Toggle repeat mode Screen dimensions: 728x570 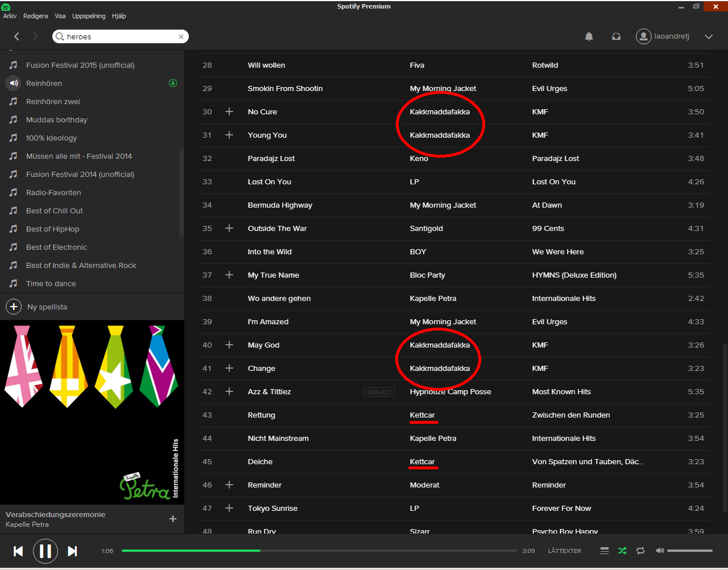tap(640, 551)
